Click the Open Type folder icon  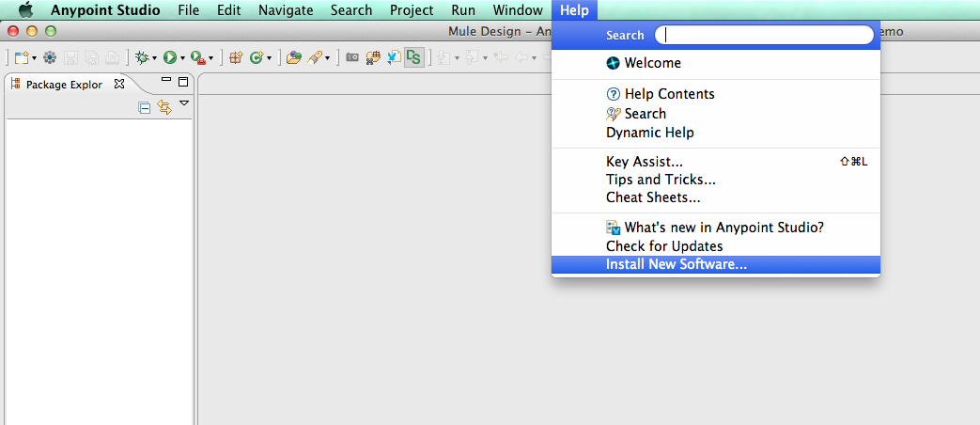(x=293, y=57)
